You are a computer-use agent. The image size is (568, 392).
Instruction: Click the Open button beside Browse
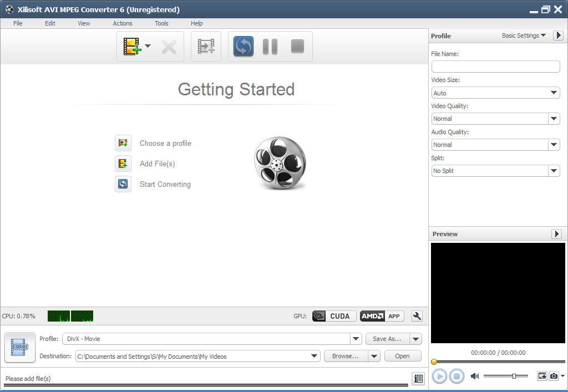(403, 356)
